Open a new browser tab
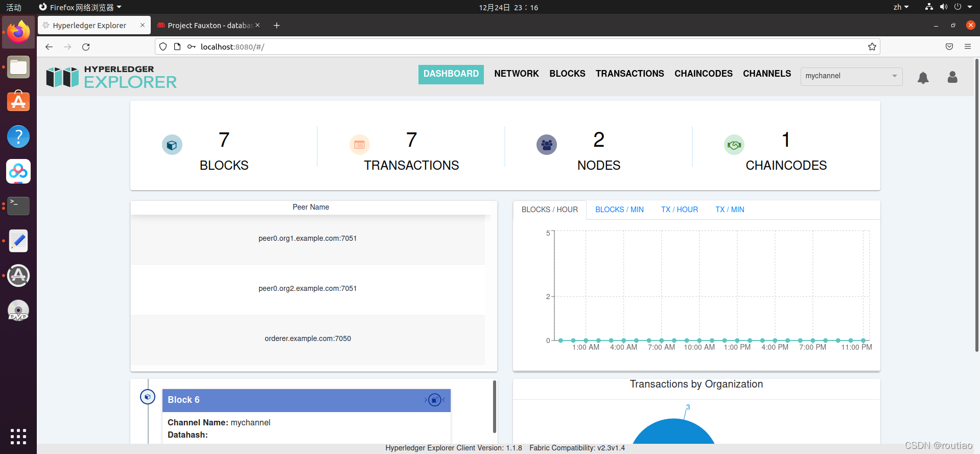Screen dimensions: 980x454 (x=276, y=25)
